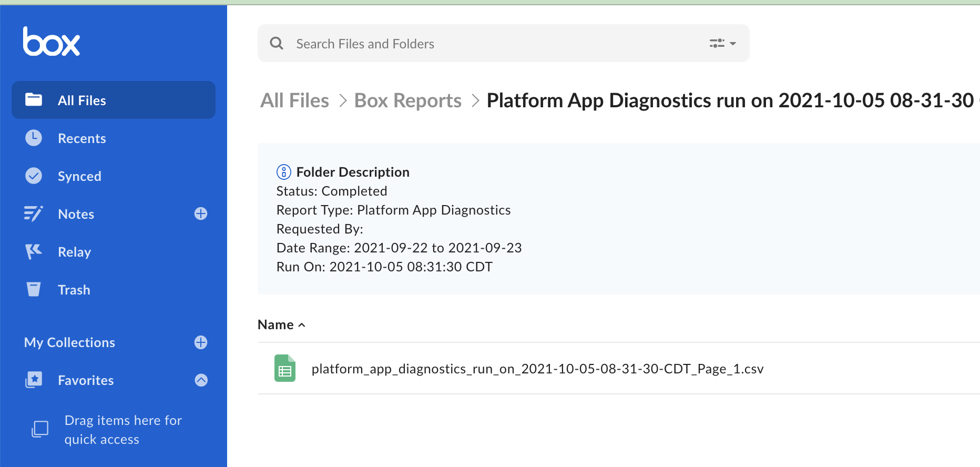This screenshot has height=467, width=980.
Task: Go to Box Reports breadcrumb
Action: coord(408,100)
